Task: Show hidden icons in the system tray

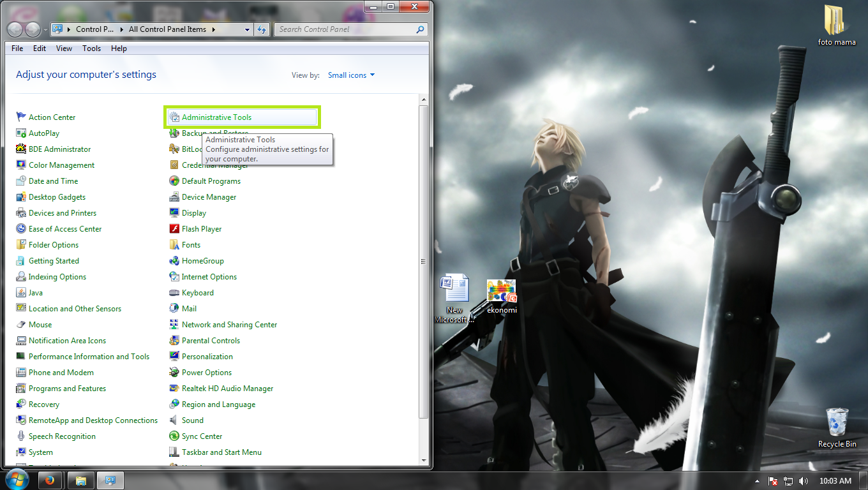Action: point(758,480)
